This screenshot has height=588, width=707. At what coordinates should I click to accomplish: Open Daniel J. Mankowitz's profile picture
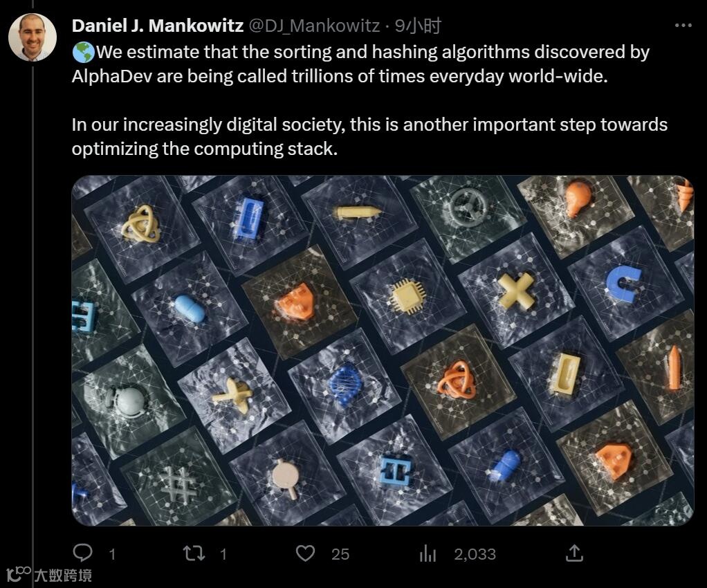point(33,37)
